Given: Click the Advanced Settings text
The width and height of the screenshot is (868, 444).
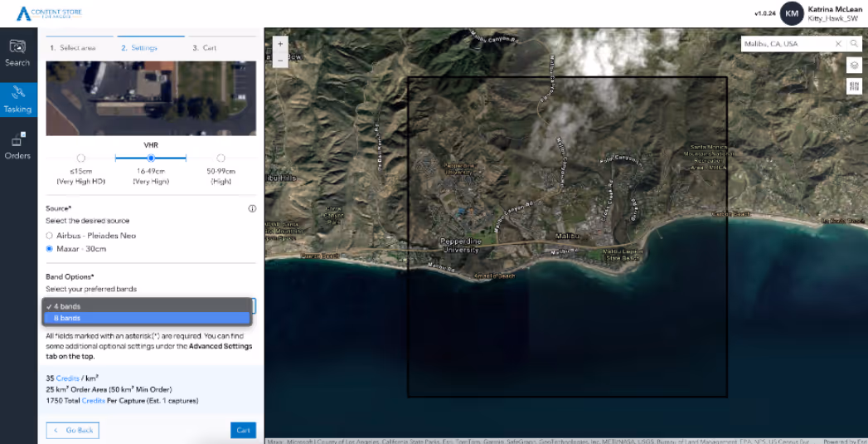Looking at the screenshot, I should tap(221, 346).
